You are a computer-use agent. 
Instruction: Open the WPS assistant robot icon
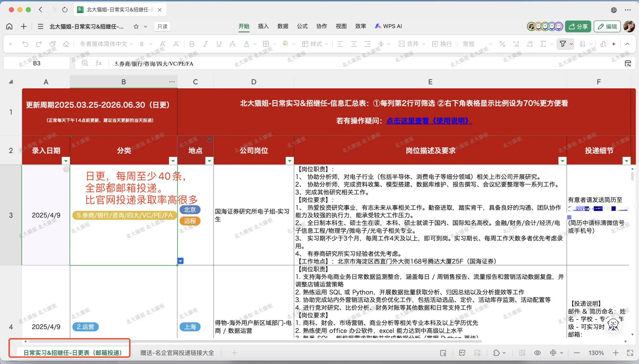coord(613,325)
